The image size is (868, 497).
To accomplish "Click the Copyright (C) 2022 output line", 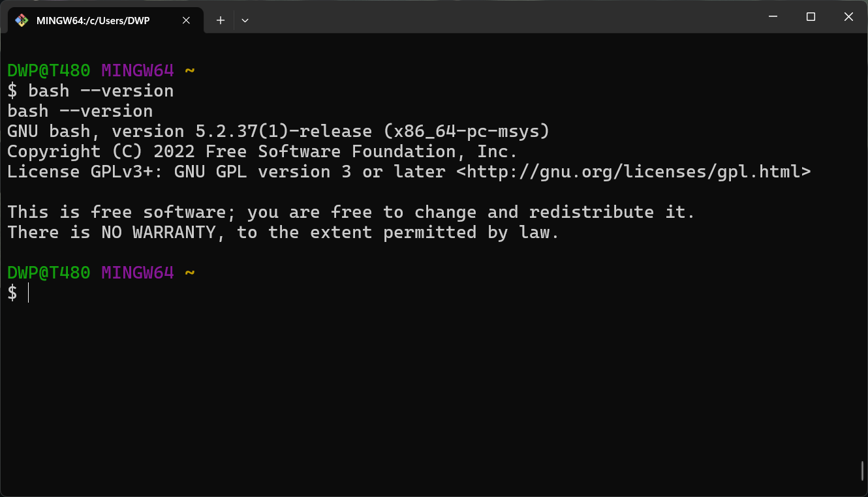I will [263, 152].
